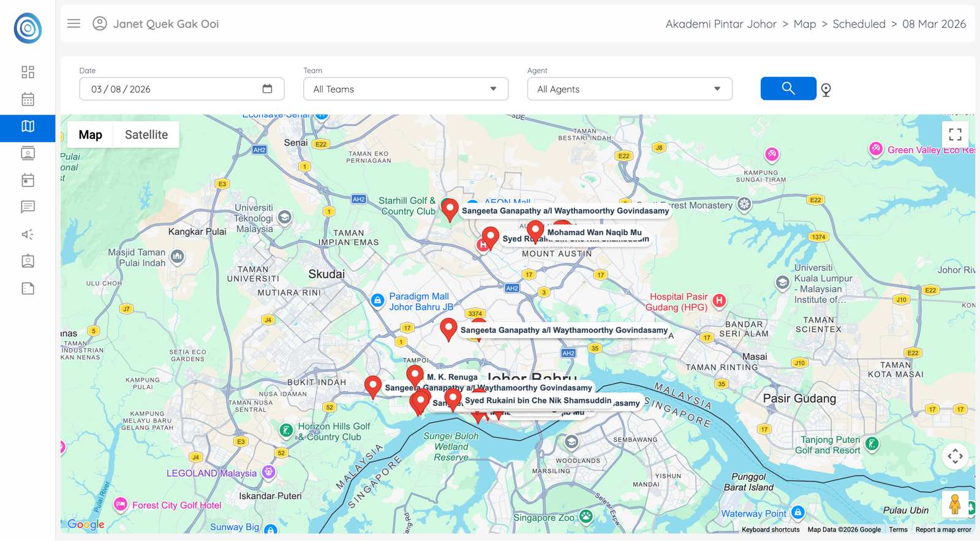The height and width of the screenshot is (541, 980).
Task: Select the Map view type
Action: click(x=90, y=135)
